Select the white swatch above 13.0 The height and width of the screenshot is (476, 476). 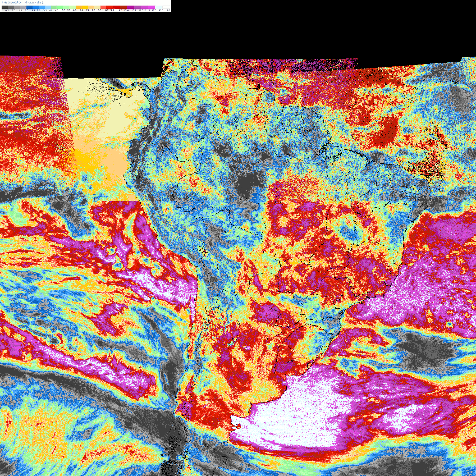tap(166, 7)
